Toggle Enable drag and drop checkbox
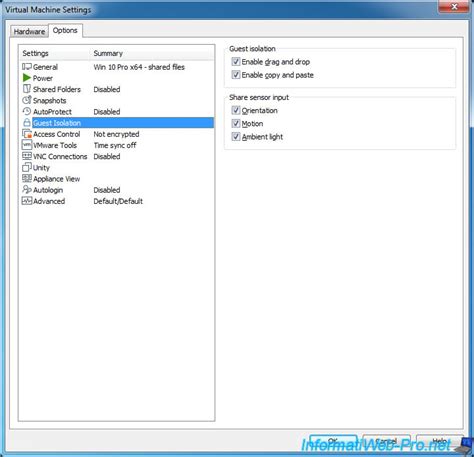This screenshot has width=474, height=457. (236, 61)
